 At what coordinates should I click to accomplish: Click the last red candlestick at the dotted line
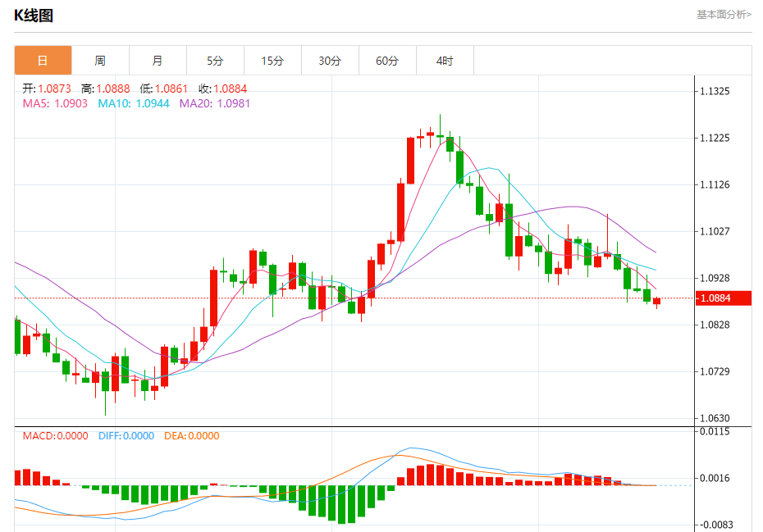[657, 302]
